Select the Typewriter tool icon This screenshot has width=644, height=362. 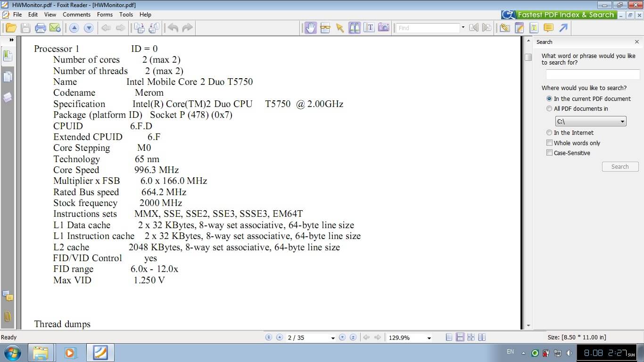[x=534, y=28]
